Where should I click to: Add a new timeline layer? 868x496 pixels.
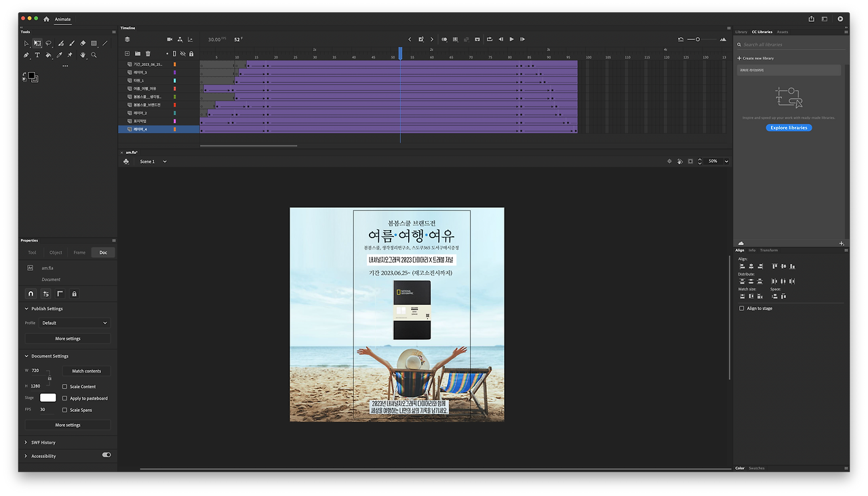click(127, 54)
